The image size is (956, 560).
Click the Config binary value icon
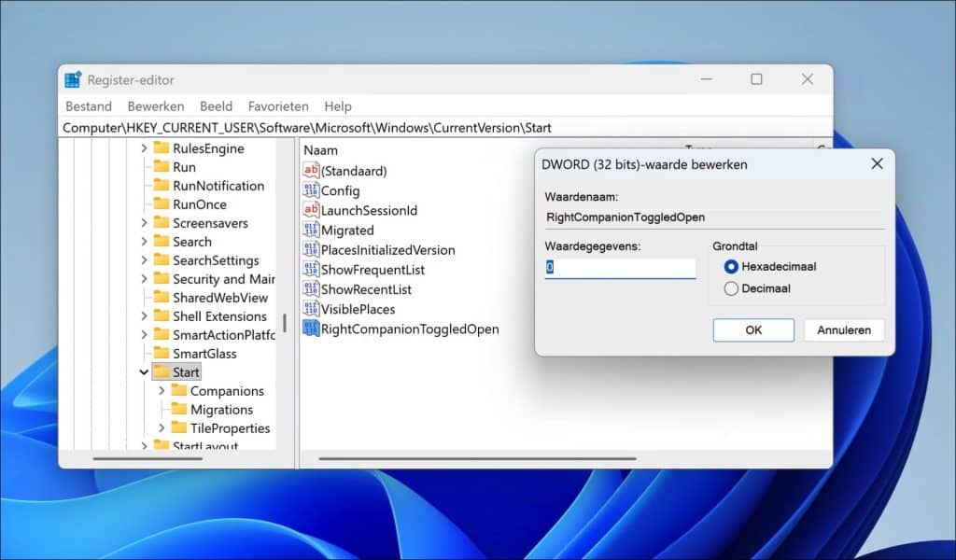tap(311, 190)
